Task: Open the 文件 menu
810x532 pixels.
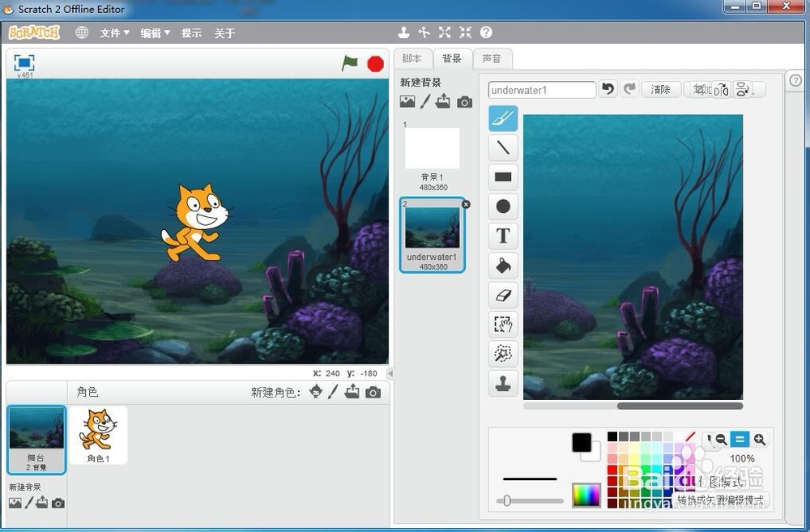Action: pos(114,33)
